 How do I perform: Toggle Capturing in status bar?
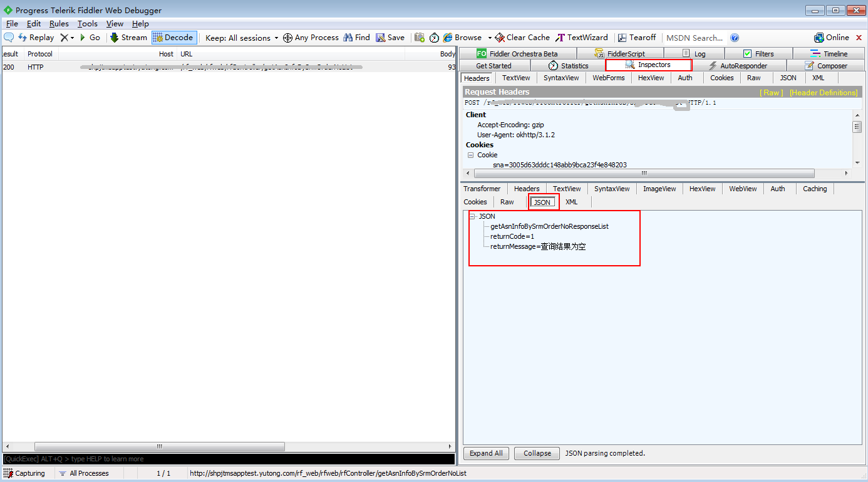tap(24, 473)
